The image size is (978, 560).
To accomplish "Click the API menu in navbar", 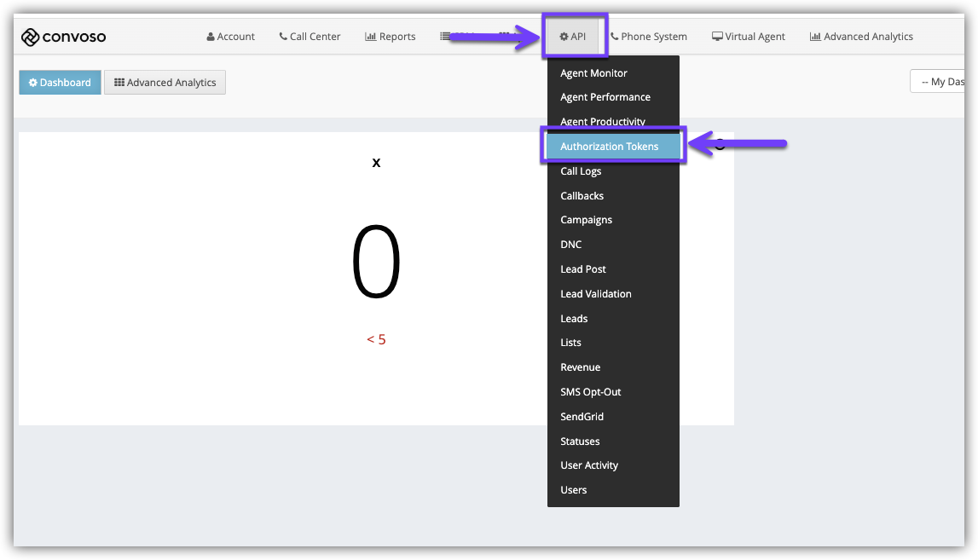I will [573, 37].
